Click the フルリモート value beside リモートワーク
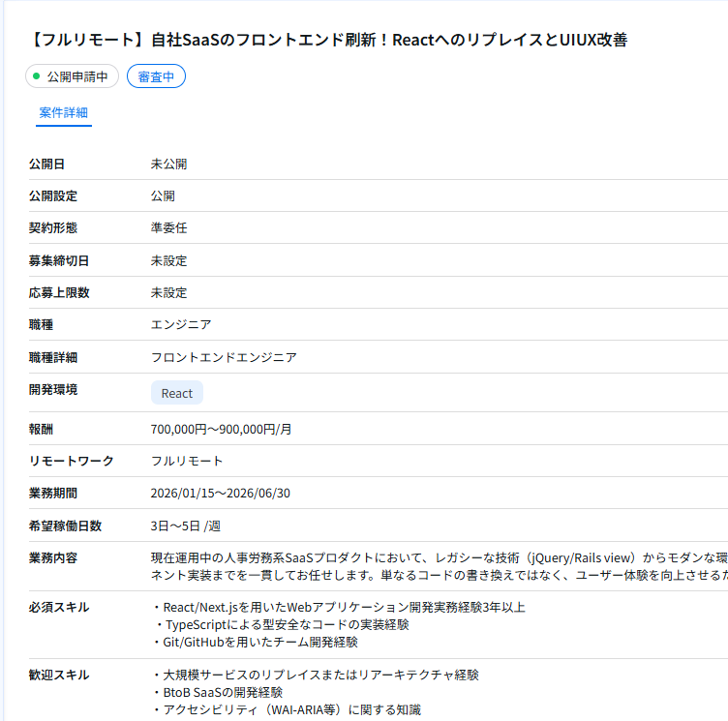728x721 pixels. [187, 461]
